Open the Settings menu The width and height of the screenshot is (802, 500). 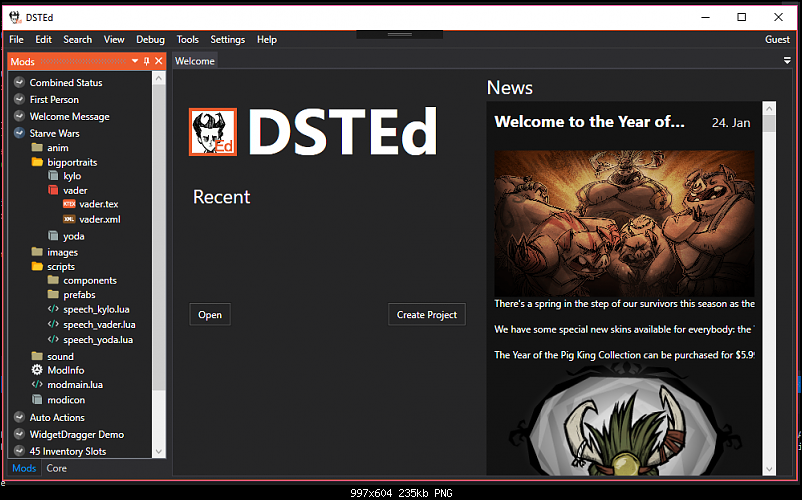(x=228, y=39)
